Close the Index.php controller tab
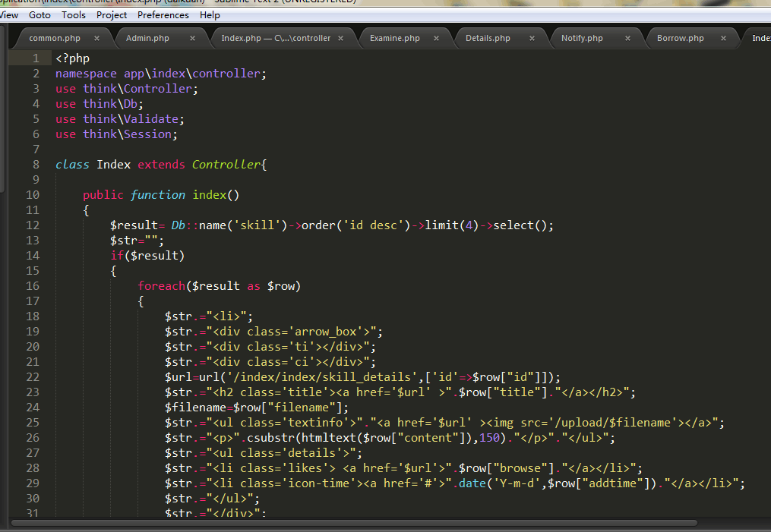Viewport: 771px width, 532px height. [x=340, y=38]
